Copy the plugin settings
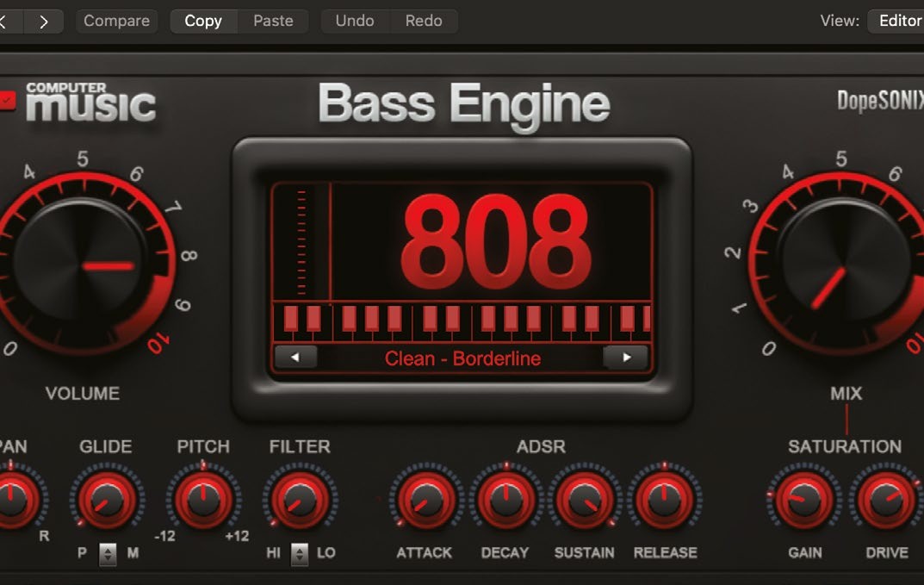Screen dimensions: 924x585 [x=203, y=22]
